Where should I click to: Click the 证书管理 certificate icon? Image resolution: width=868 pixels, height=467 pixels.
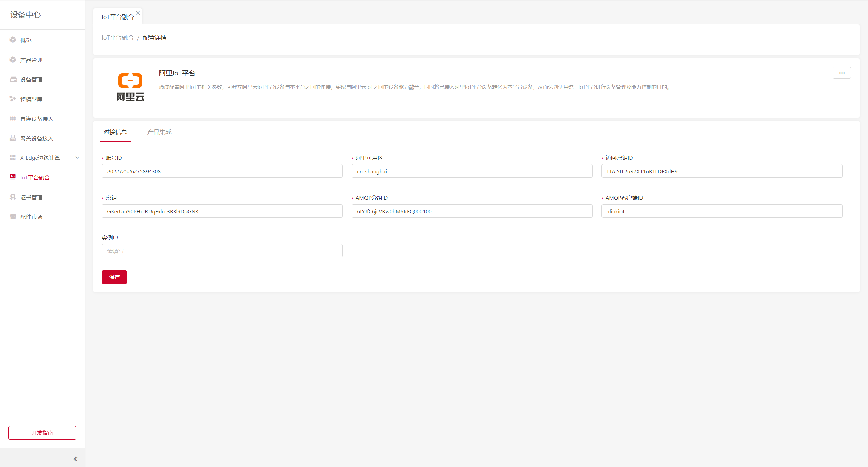pyautogui.click(x=13, y=197)
